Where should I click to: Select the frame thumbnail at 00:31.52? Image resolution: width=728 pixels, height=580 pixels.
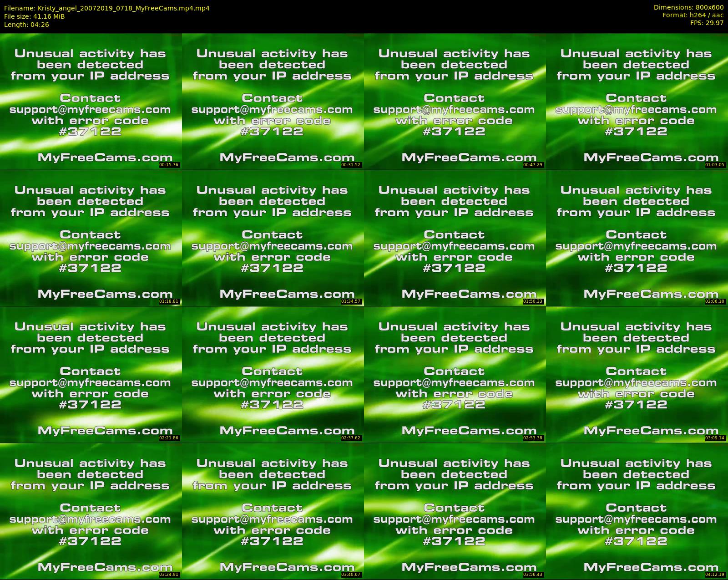(273, 101)
